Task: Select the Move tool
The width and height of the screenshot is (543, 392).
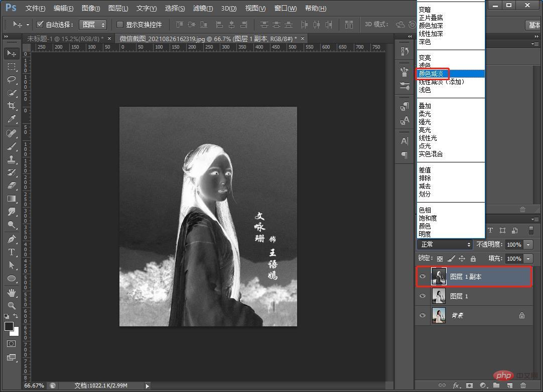Action: pyautogui.click(x=12, y=53)
